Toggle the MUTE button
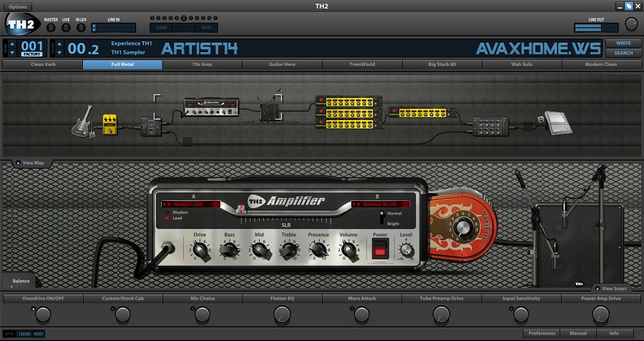Screen dimensions: 644x341 coord(207,28)
